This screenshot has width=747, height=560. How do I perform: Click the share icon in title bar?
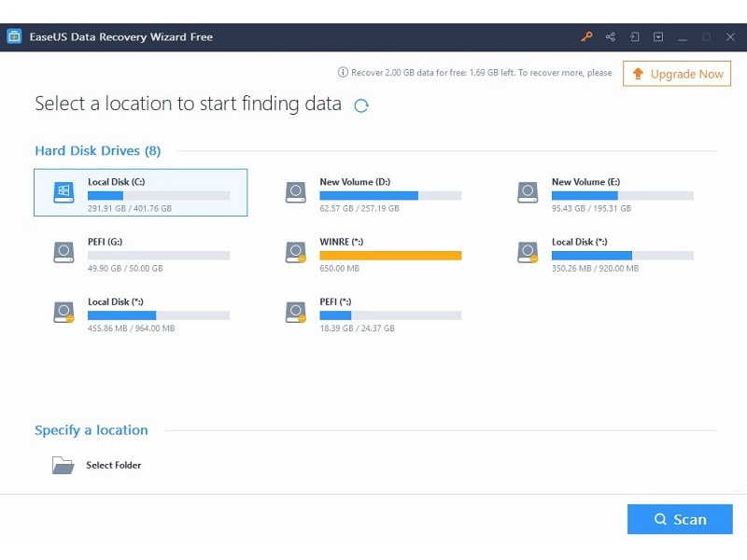[611, 36]
